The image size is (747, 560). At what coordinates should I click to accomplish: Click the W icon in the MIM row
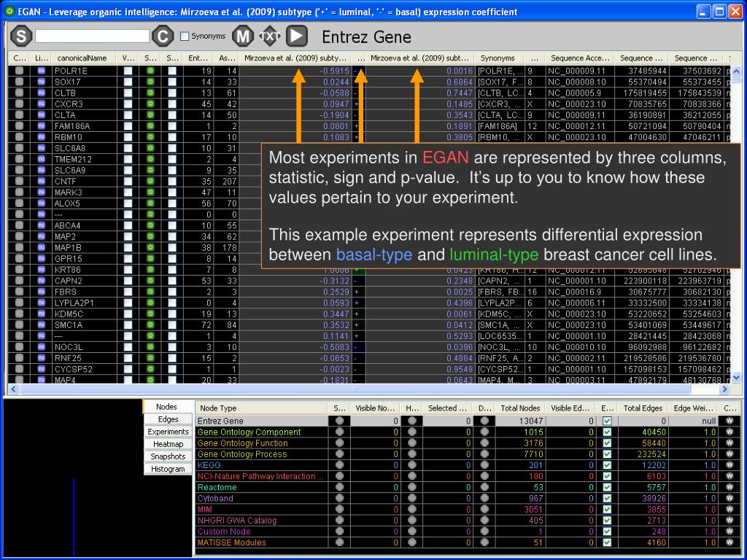[729, 510]
